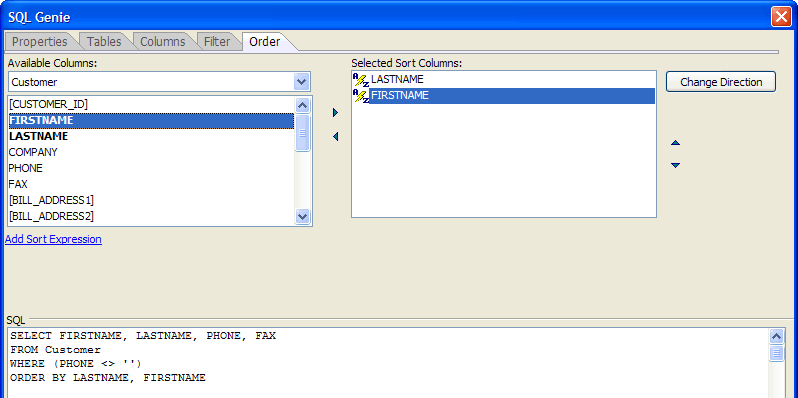Click the Change Direction button
The image size is (798, 398).
tap(721, 82)
